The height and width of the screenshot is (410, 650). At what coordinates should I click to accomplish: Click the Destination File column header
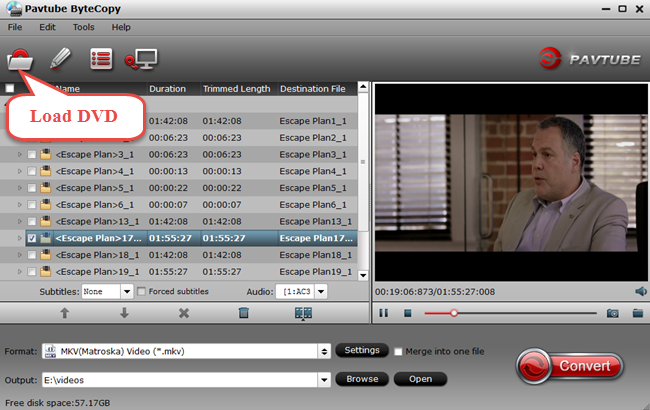(x=313, y=89)
